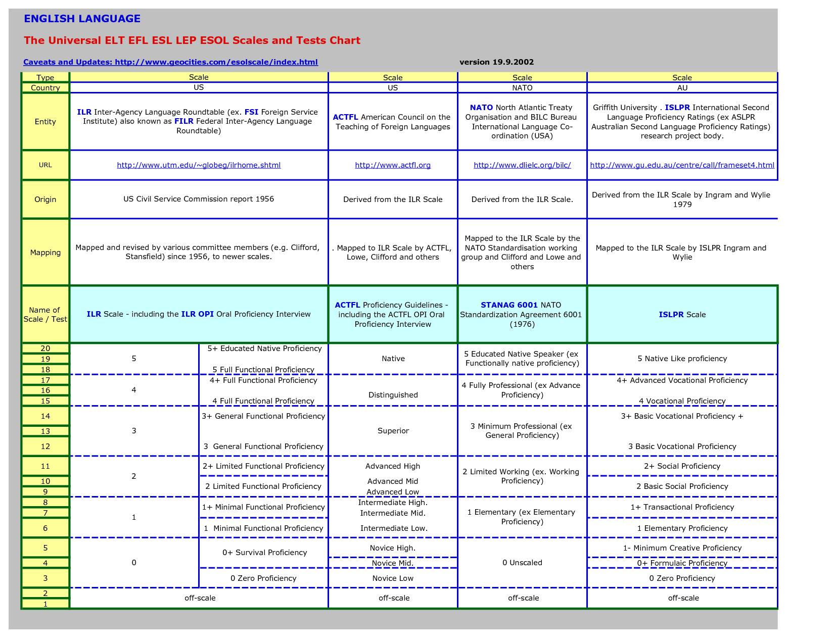Open the dlielc.org/bilc link
Image resolution: width=834 pixels, height=644 pixels.
coord(522,165)
